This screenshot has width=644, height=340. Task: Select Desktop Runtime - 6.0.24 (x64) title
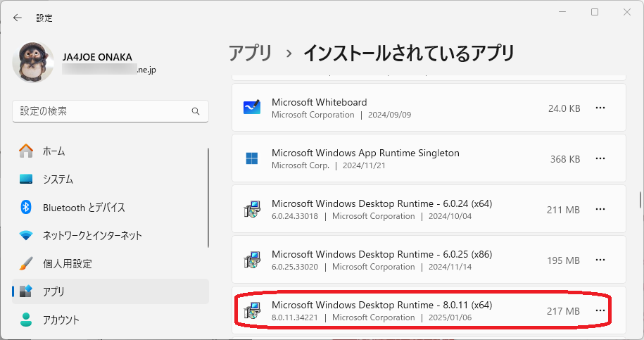tap(382, 203)
